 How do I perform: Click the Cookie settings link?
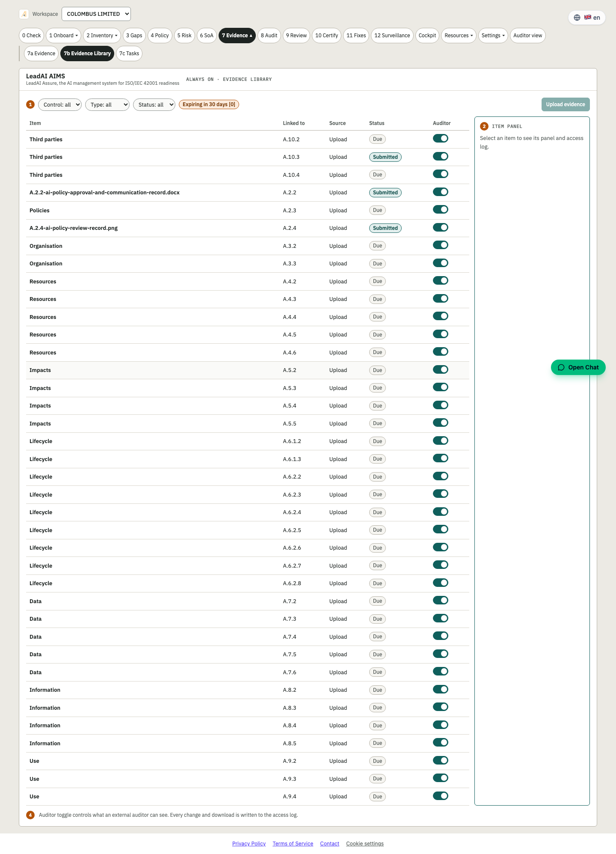click(x=365, y=844)
